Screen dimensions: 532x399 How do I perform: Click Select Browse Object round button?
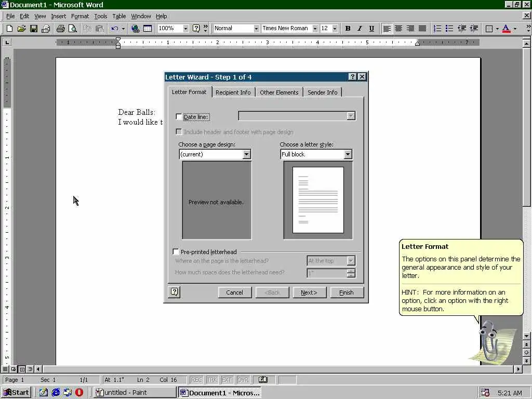(526, 353)
